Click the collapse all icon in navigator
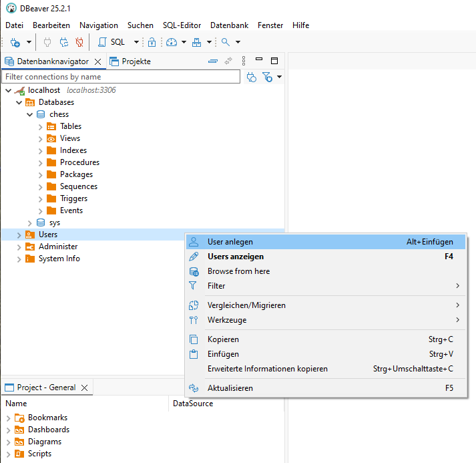Image resolution: width=476 pixels, height=463 pixels. point(213,61)
